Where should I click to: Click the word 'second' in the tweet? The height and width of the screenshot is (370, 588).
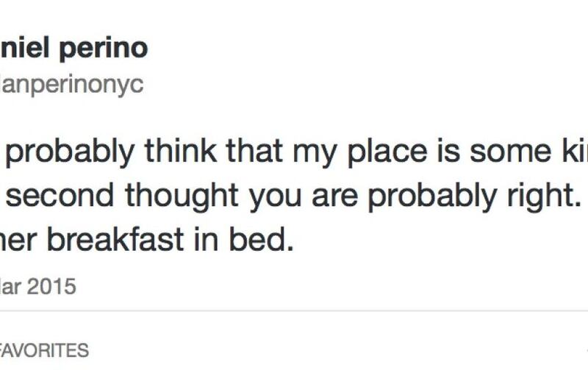(60, 194)
